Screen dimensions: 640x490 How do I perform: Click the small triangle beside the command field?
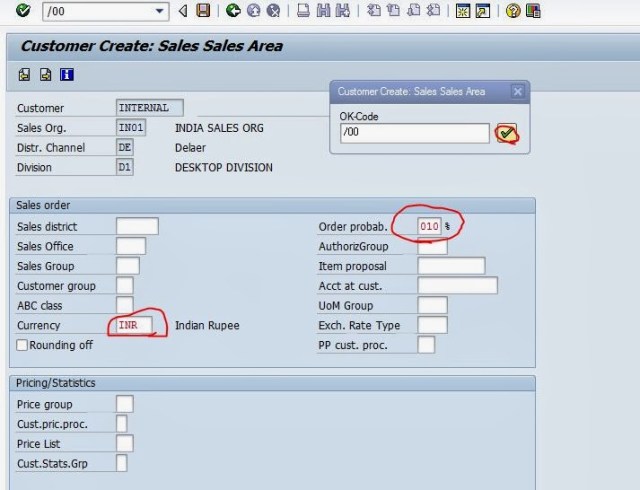(183, 11)
